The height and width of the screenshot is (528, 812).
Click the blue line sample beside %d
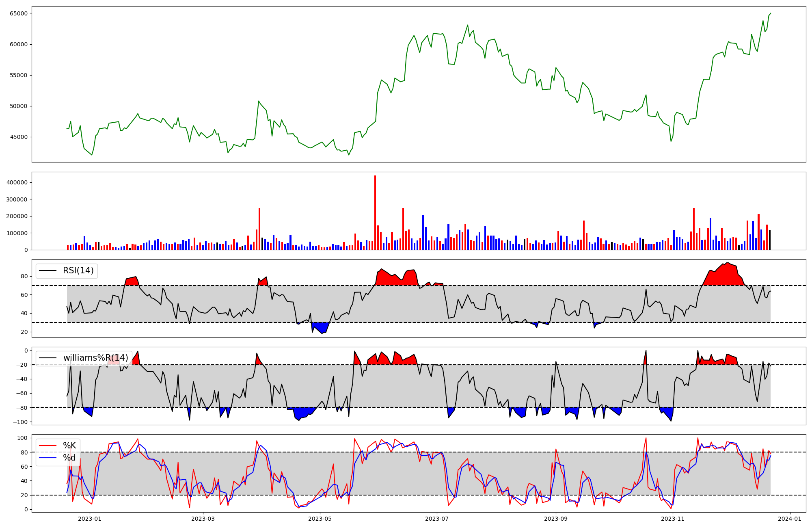click(x=48, y=458)
